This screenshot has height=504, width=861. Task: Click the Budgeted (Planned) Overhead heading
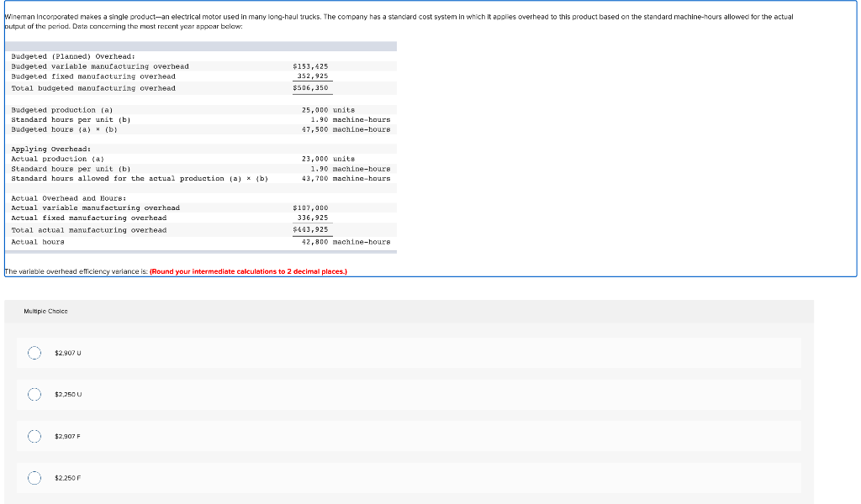(x=73, y=56)
